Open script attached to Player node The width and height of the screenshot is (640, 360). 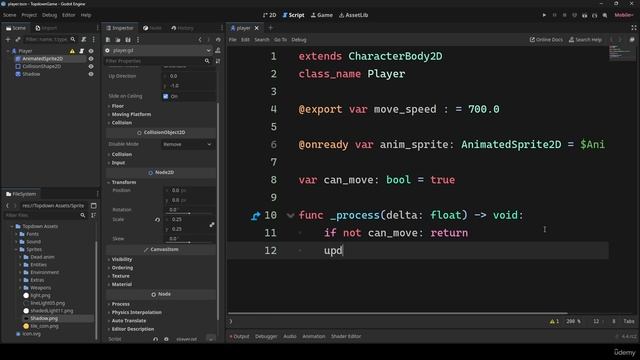tap(82, 51)
